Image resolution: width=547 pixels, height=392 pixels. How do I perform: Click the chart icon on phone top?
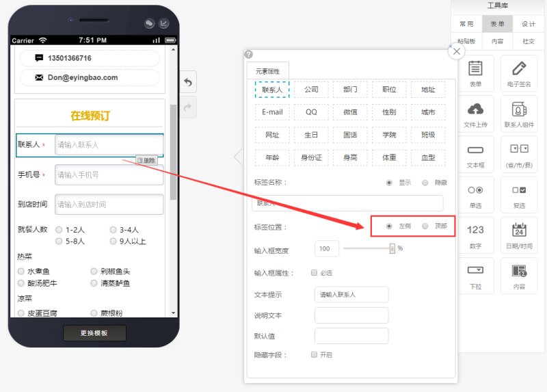(x=164, y=23)
